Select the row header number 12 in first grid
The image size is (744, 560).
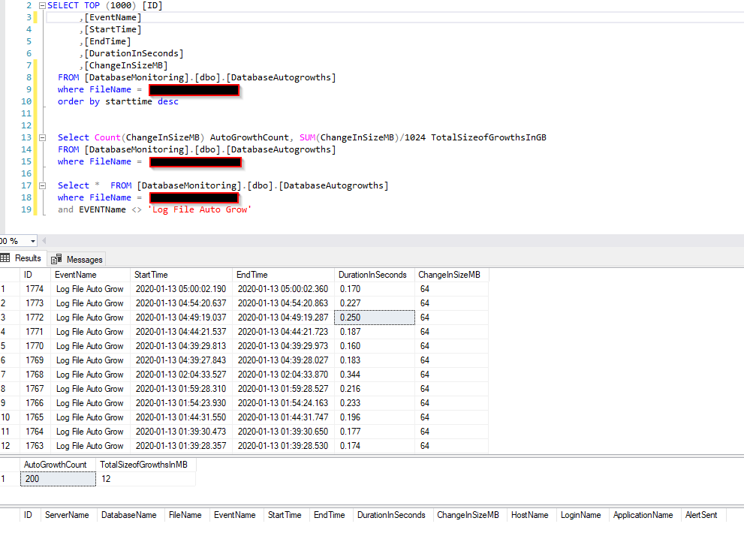pyautogui.click(x=10, y=446)
